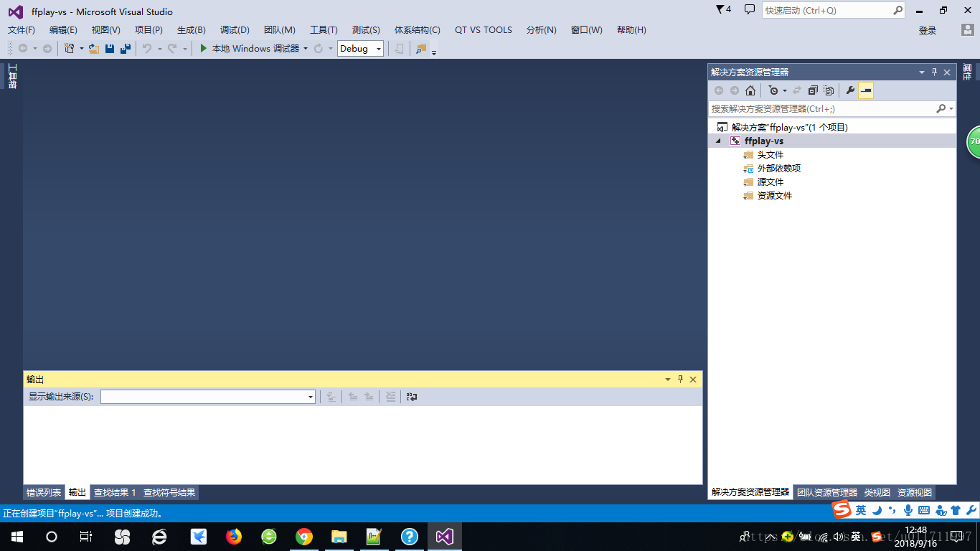Screen dimensions: 980x551
Task: Click the Pending Changes Filter clock icon
Action: tap(773, 90)
